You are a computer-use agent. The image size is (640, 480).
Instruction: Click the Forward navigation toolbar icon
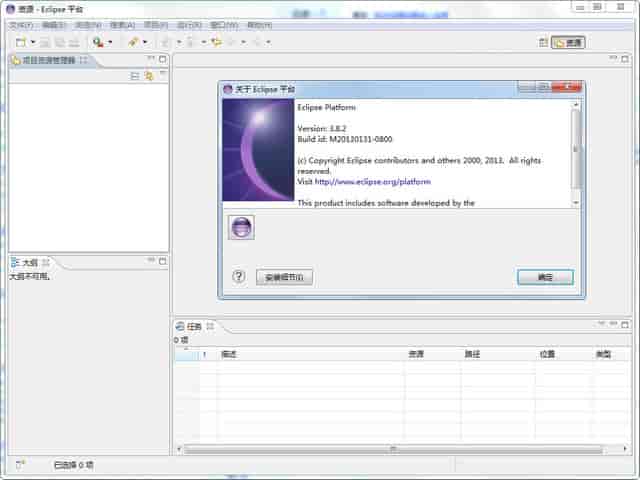click(x=257, y=42)
